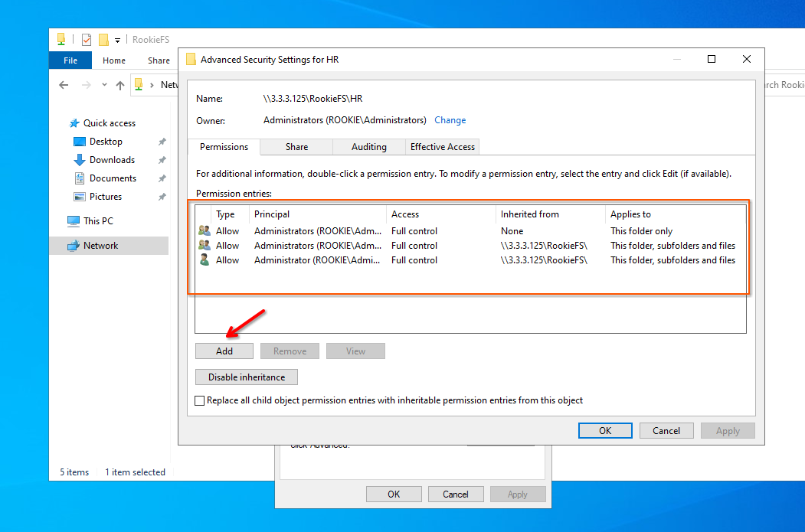Expand the address bar path chevron
This screenshot has width=805, height=532.
click(152, 86)
